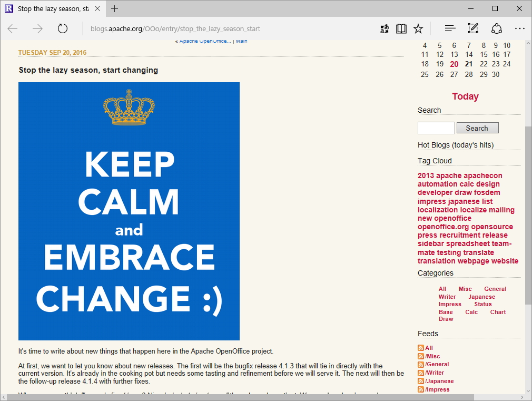Open the 'Draw' category link
This screenshot has width=532, height=401.
pyautogui.click(x=446, y=319)
